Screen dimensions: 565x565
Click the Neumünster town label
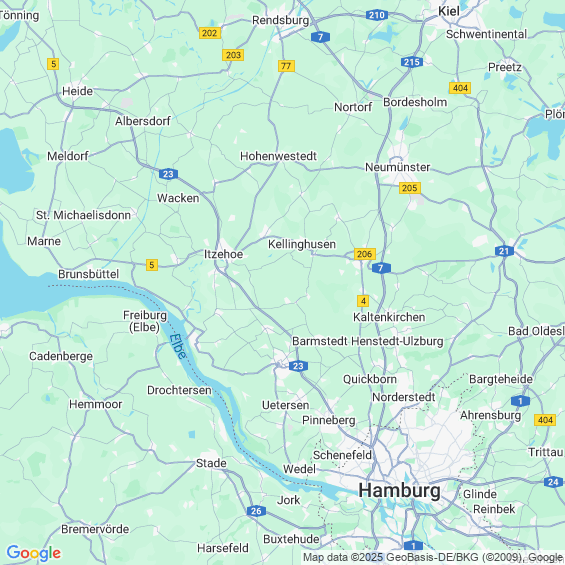(x=397, y=167)
